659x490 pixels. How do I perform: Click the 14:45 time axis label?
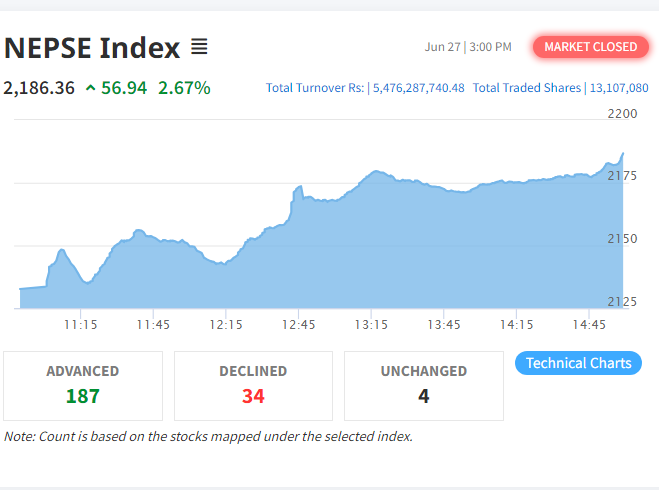589,324
